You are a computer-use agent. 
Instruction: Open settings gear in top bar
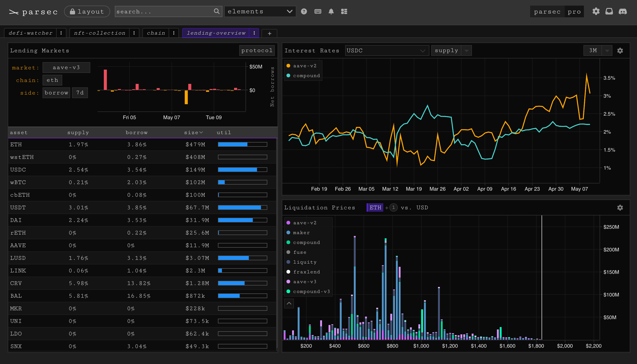coord(596,11)
